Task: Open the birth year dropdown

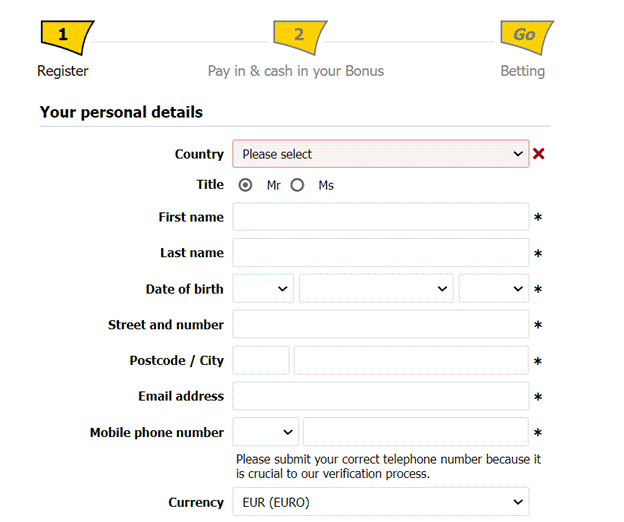Action: pos(493,289)
